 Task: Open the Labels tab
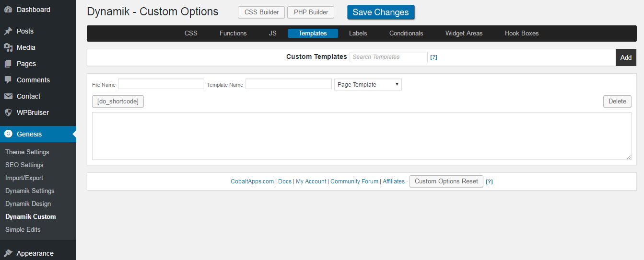point(358,33)
